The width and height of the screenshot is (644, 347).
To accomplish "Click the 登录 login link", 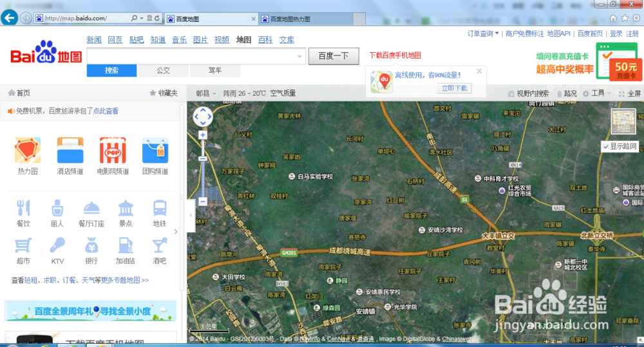I will [x=616, y=33].
